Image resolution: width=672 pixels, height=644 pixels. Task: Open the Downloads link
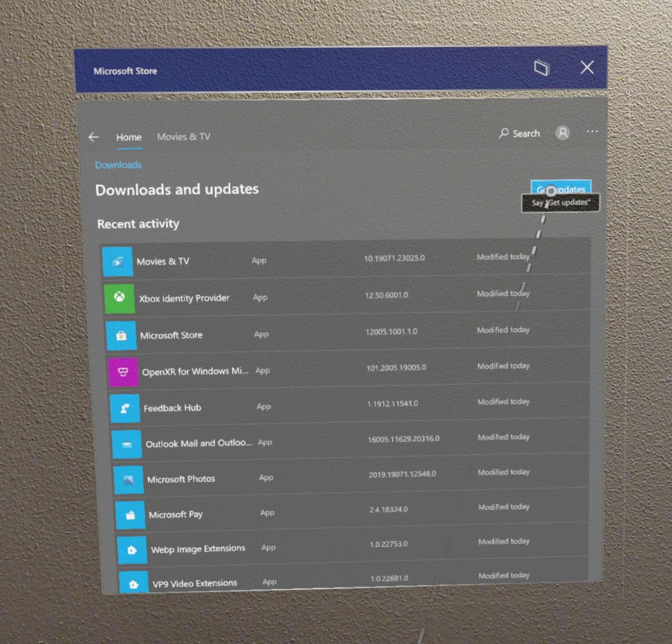pyautogui.click(x=118, y=165)
